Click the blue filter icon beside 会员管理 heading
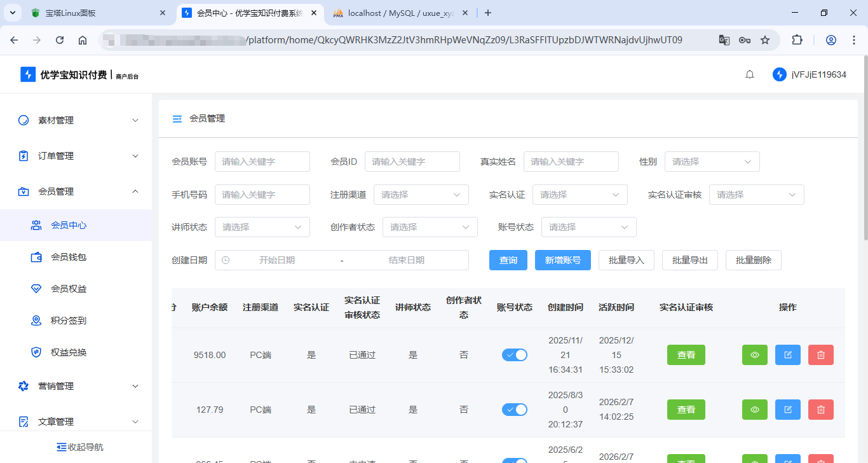 point(177,118)
